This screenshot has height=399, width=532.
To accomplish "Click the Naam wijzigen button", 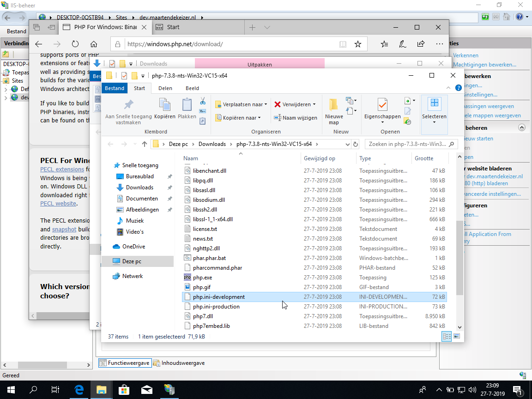I will (296, 118).
